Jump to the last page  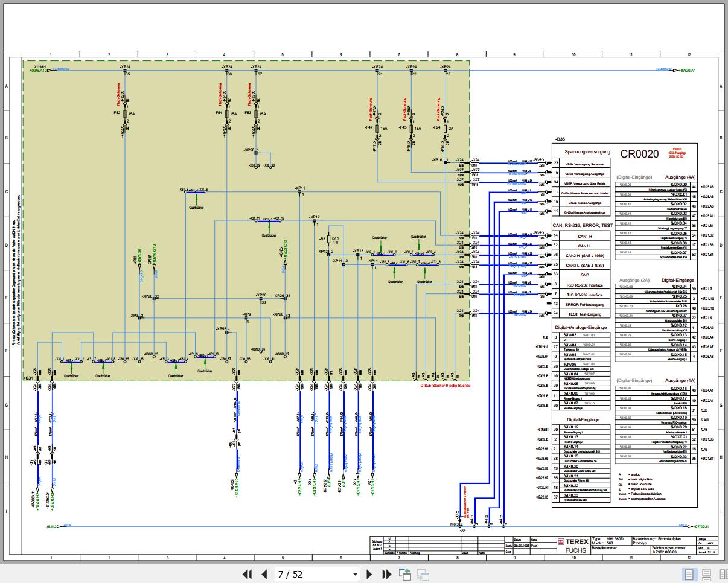386,575
